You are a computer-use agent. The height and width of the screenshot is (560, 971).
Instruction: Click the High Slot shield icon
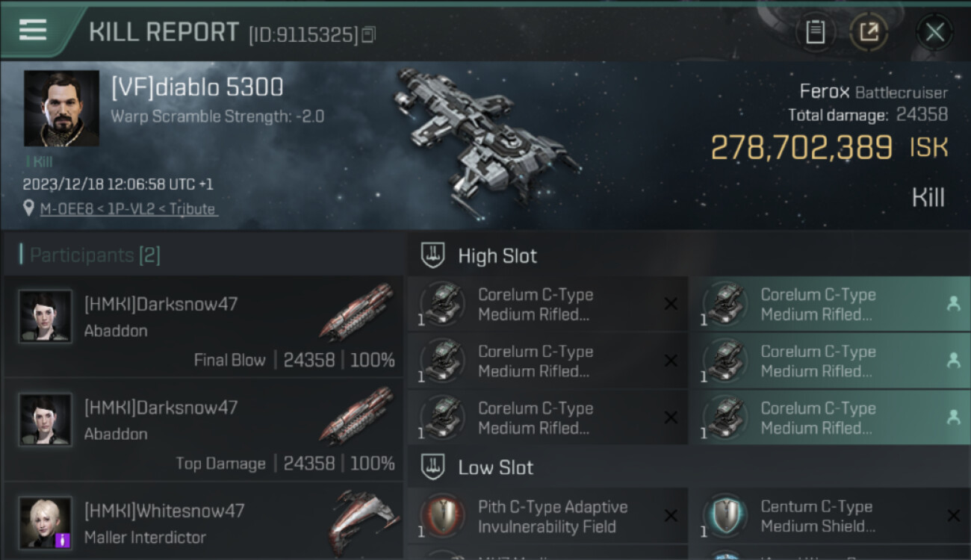434,255
